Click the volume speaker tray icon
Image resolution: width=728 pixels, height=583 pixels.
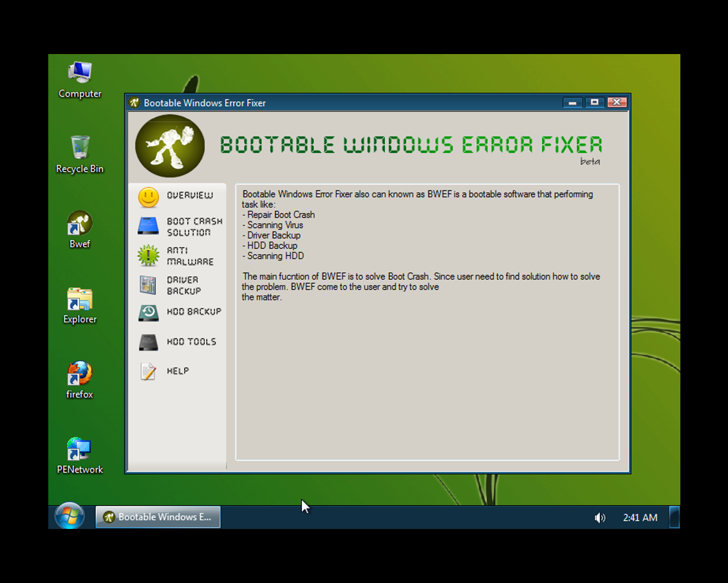pyautogui.click(x=600, y=517)
